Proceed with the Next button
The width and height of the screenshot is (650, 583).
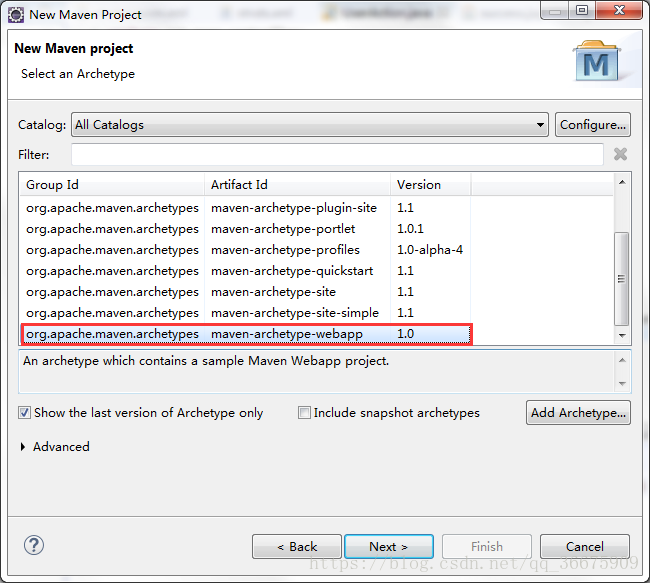pyautogui.click(x=389, y=547)
